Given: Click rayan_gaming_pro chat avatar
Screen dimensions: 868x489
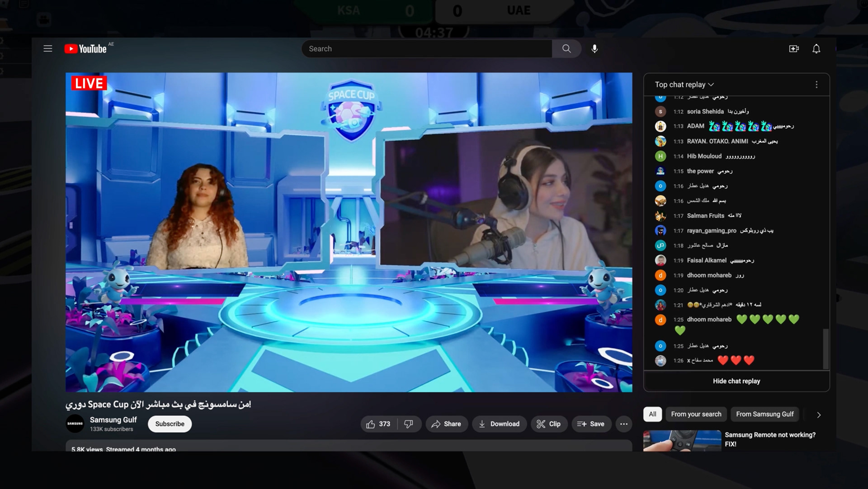Looking at the screenshot, I should tap(660, 231).
